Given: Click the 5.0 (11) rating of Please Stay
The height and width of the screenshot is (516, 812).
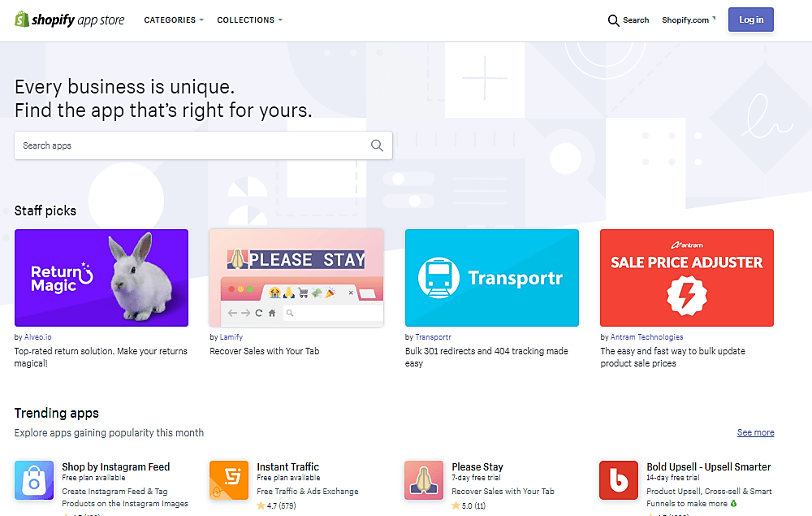Looking at the screenshot, I should [x=469, y=505].
